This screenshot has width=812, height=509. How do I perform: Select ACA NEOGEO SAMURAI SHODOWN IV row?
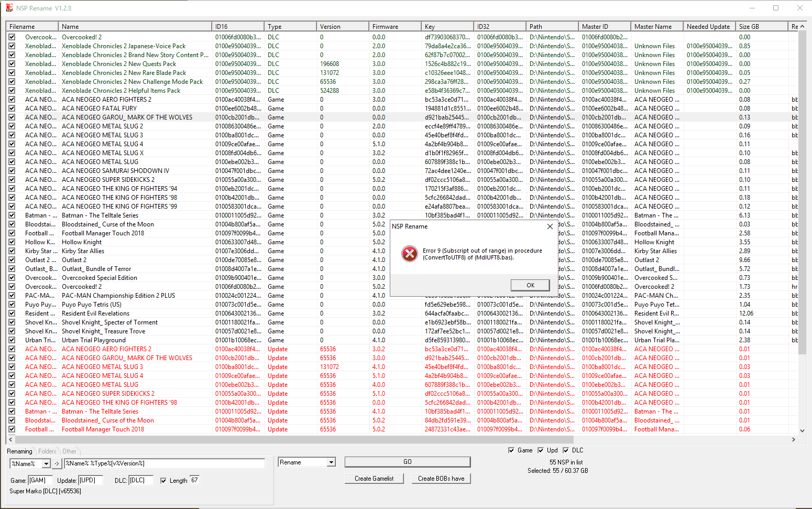(x=402, y=171)
